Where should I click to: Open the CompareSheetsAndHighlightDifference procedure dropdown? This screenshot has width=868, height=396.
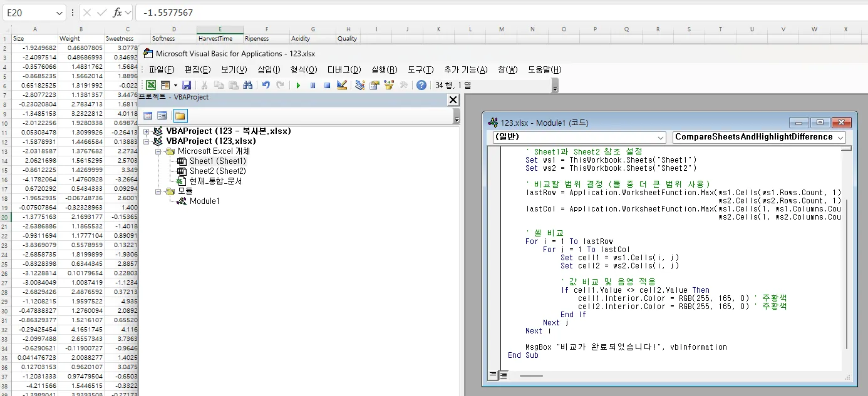[x=840, y=138]
